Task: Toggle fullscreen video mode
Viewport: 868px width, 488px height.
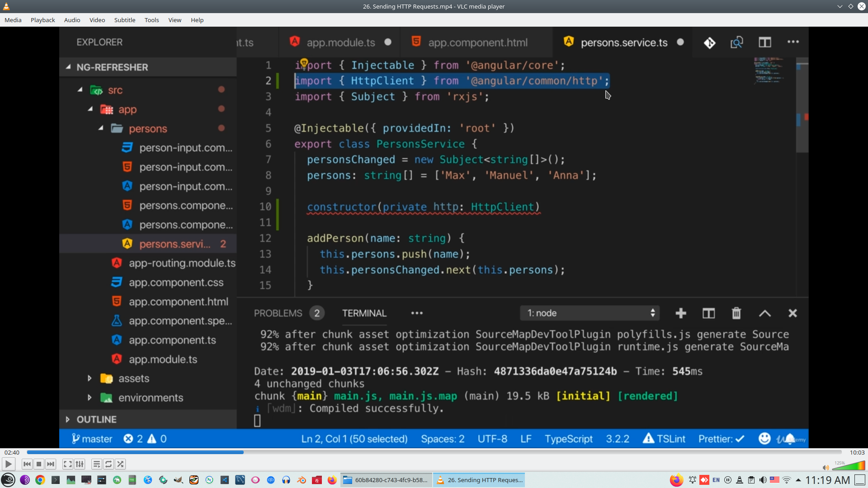Action: click(67, 464)
